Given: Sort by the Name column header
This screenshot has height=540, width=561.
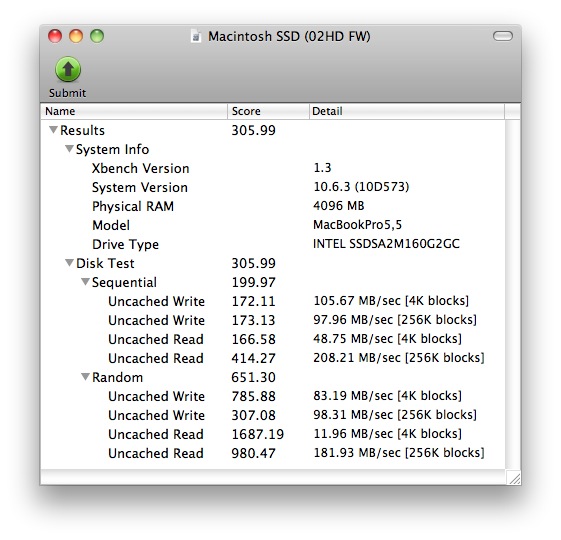Looking at the screenshot, I should pyautogui.click(x=134, y=111).
